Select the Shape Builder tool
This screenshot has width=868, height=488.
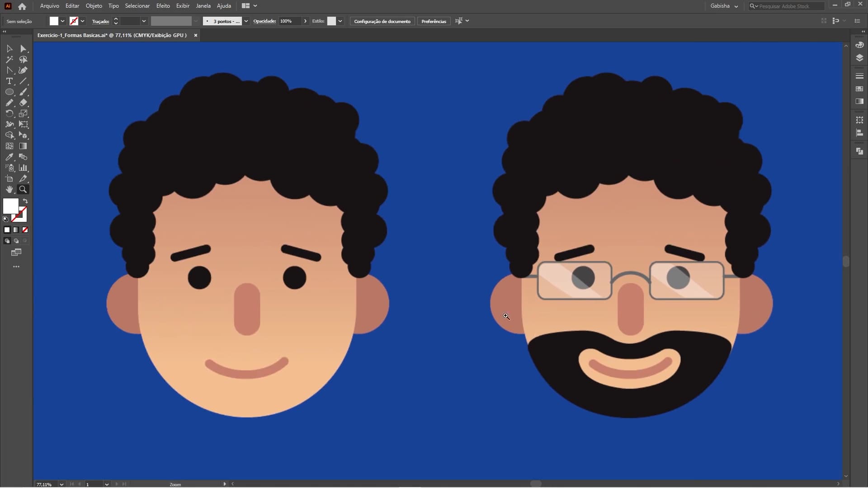click(x=9, y=135)
